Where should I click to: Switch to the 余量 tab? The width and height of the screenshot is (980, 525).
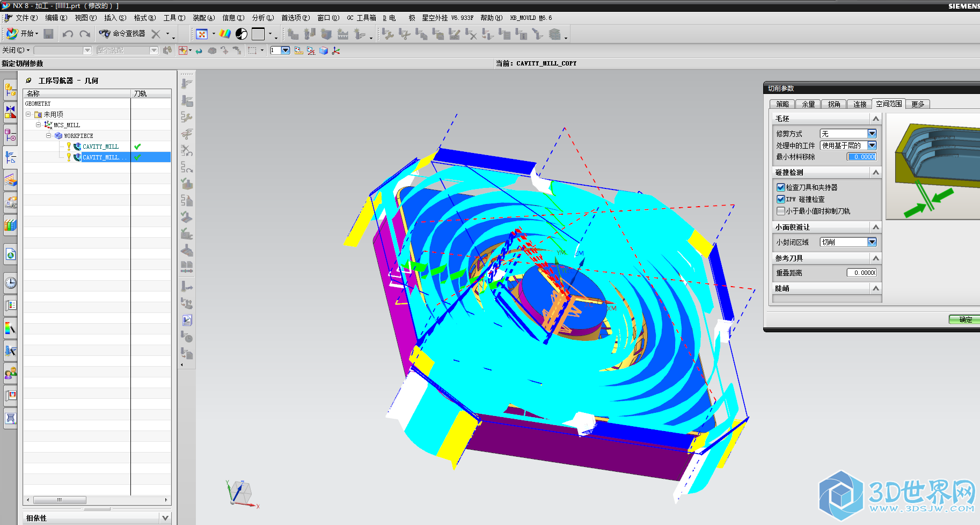(x=808, y=104)
